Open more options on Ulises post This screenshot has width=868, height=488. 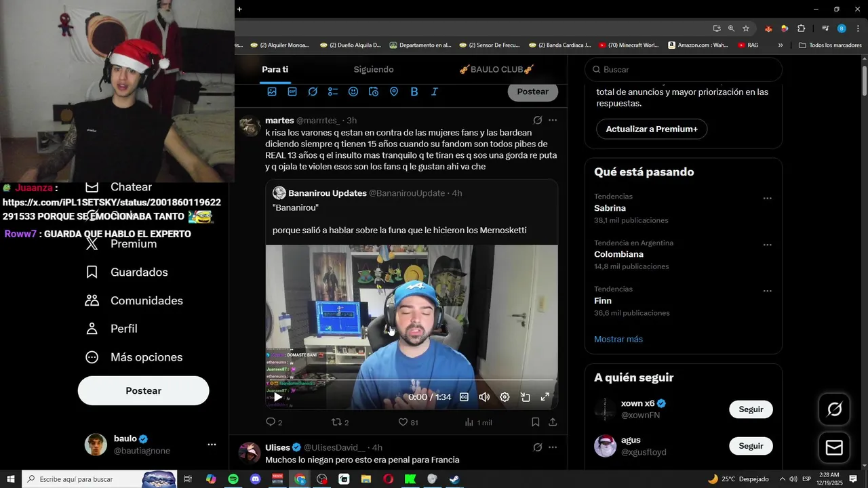(x=553, y=447)
